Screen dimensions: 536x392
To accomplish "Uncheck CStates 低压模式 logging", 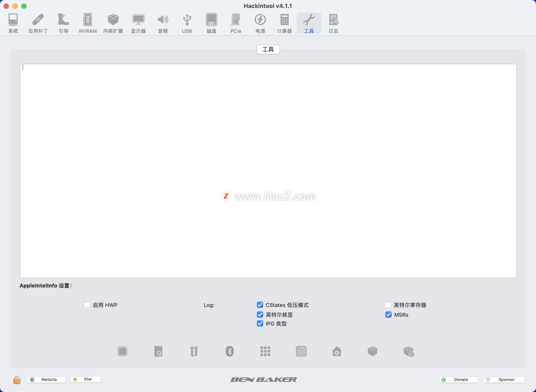I will point(260,305).
